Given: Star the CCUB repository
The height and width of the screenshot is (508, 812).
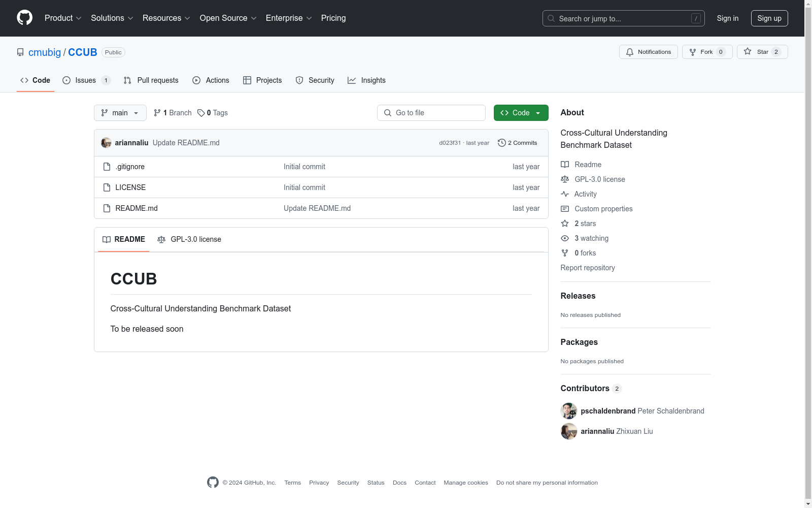Looking at the screenshot, I should [x=762, y=52].
